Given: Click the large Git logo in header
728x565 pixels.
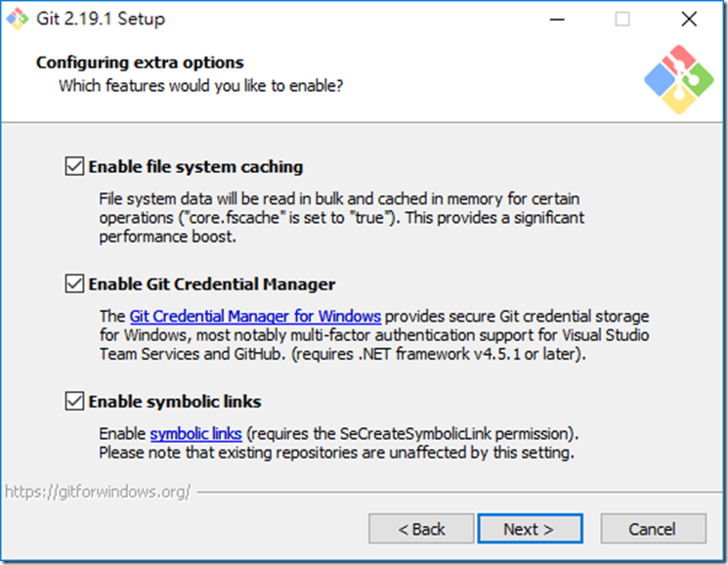Looking at the screenshot, I should (x=678, y=79).
